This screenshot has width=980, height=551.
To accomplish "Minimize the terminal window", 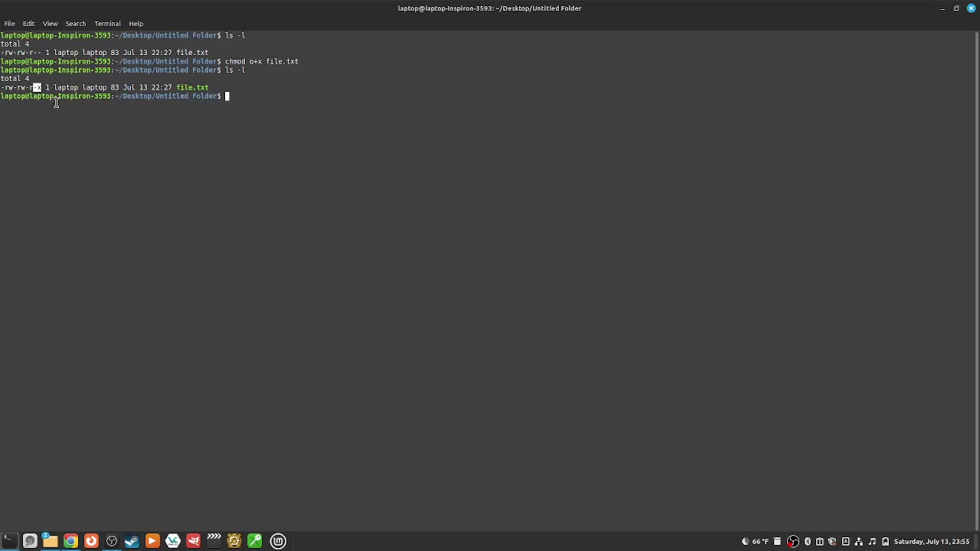I will pyautogui.click(x=942, y=8).
